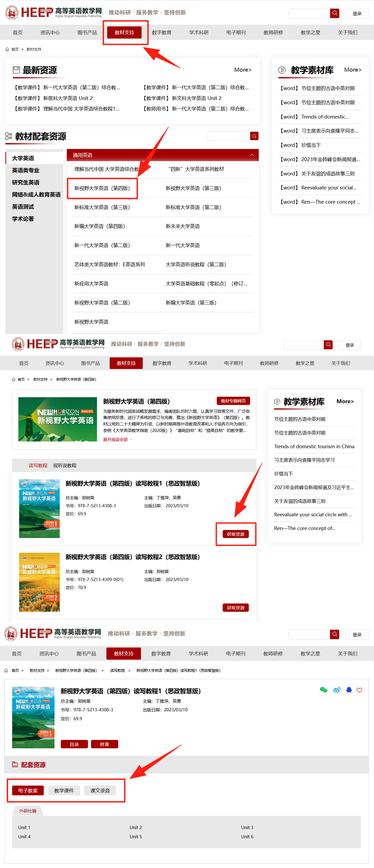Choose 英语类专业 in the left category list

pos(26,170)
